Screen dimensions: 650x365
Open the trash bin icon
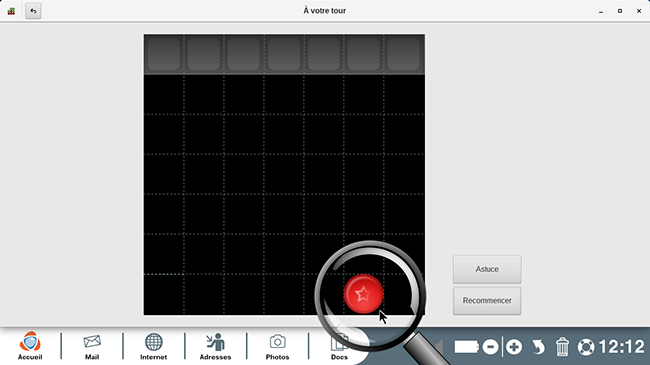click(562, 347)
